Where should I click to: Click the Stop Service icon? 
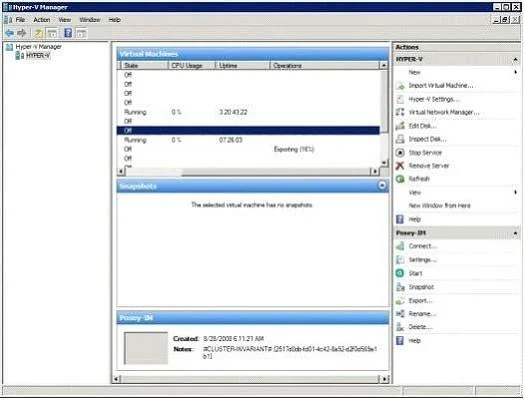click(x=400, y=153)
